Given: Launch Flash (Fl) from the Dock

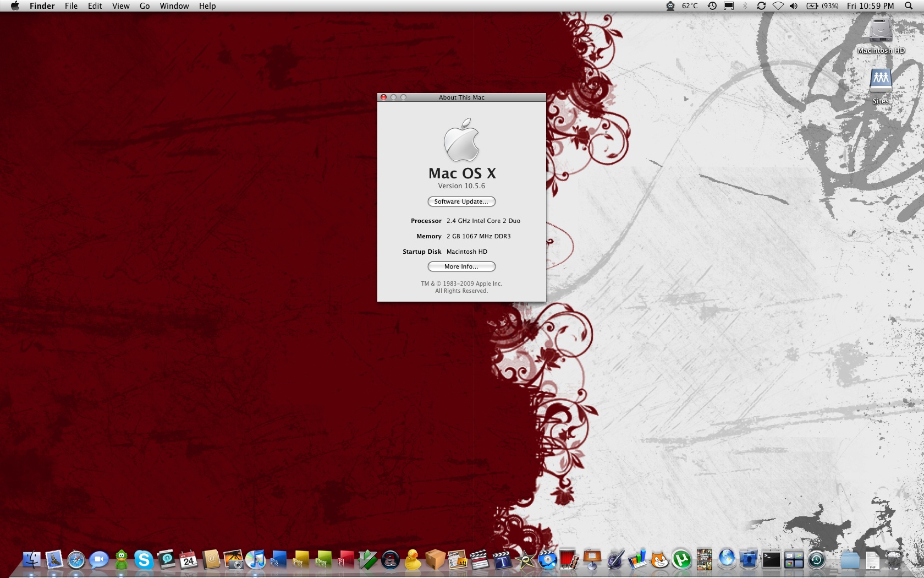Looking at the screenshot, I should pyautogui.click(x=346, y=560).
